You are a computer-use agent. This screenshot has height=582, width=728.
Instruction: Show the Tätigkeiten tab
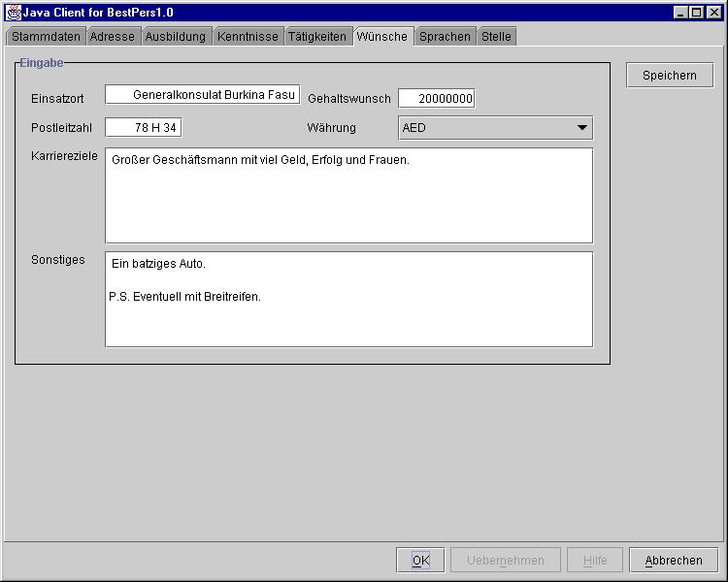pyautogui.click(x=317, y=37)
